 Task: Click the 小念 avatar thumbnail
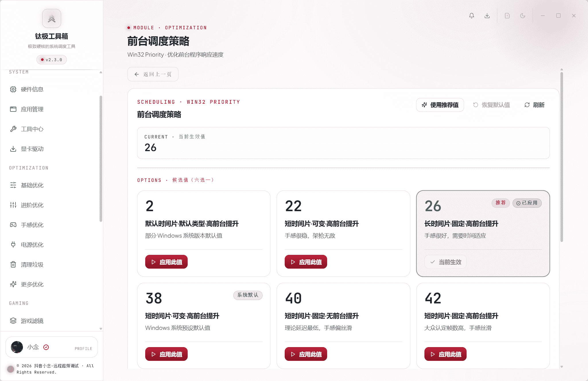17,347
